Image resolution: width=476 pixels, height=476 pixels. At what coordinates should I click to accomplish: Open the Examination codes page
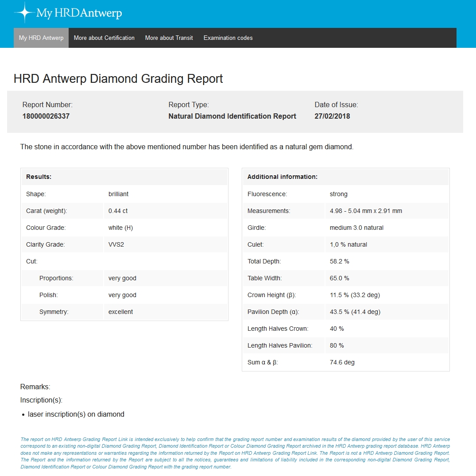pos(228,38)
